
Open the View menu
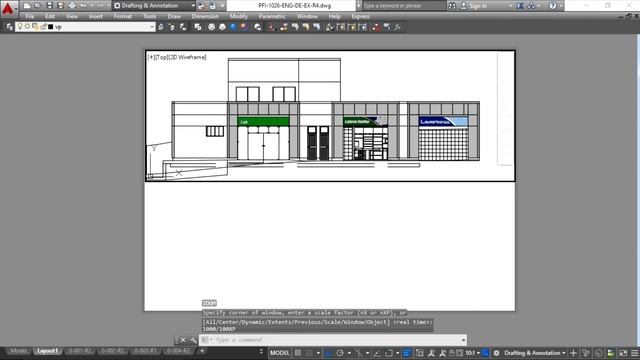click(x=72, y=16)
